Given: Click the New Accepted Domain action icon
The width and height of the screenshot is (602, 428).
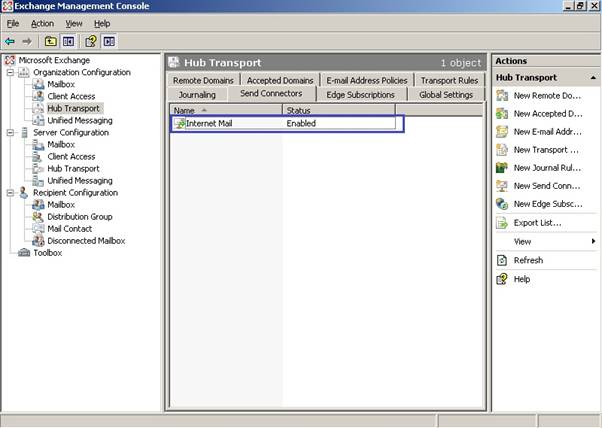Looking at the screenshot, I should point(502,114).
